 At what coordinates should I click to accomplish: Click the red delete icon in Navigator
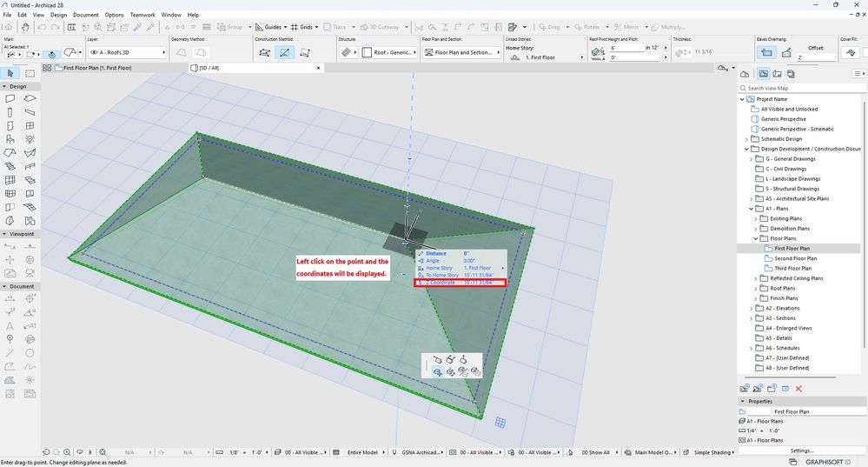click(798, 388)
